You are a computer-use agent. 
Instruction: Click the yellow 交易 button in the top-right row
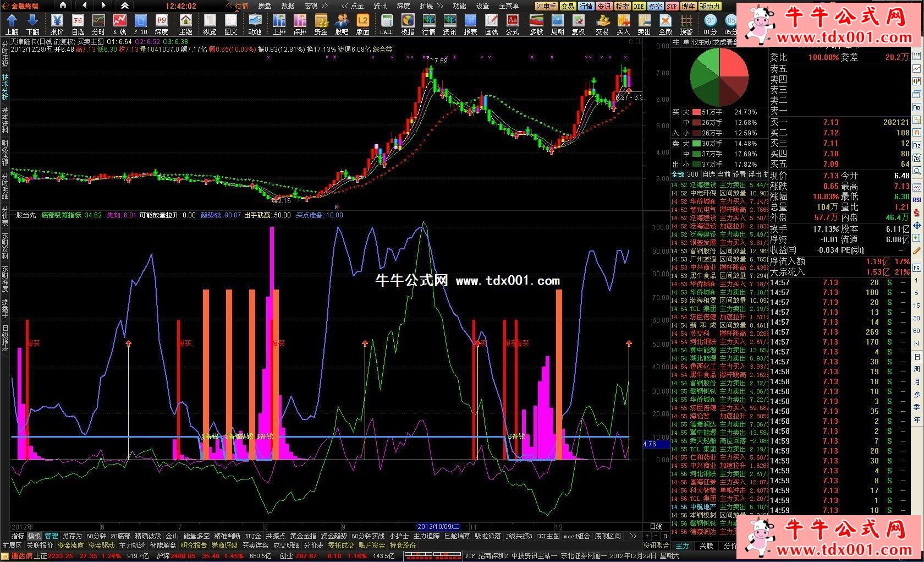click(568, 6)
